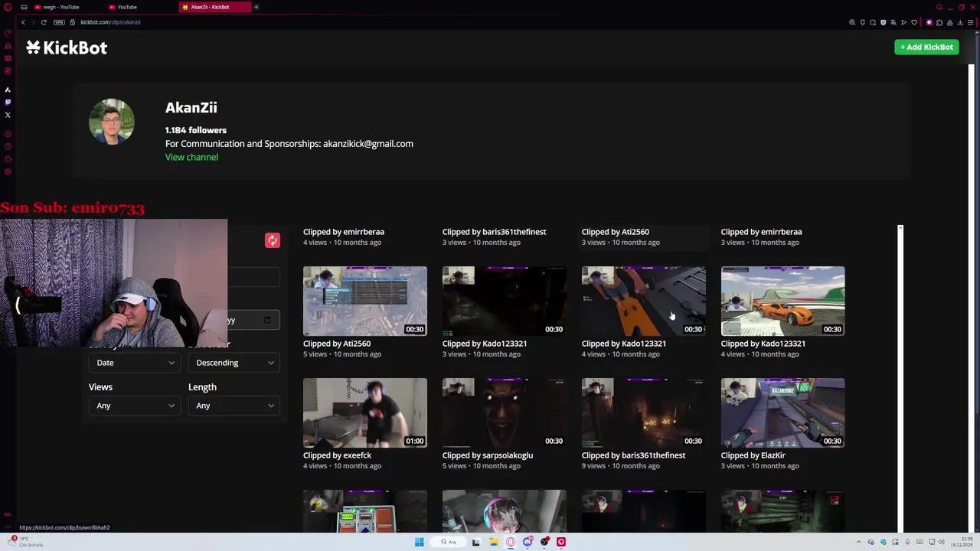Open Discord from the taskbar
The image size is (980, 551).
pyautogui.click(x=528, y=542)
